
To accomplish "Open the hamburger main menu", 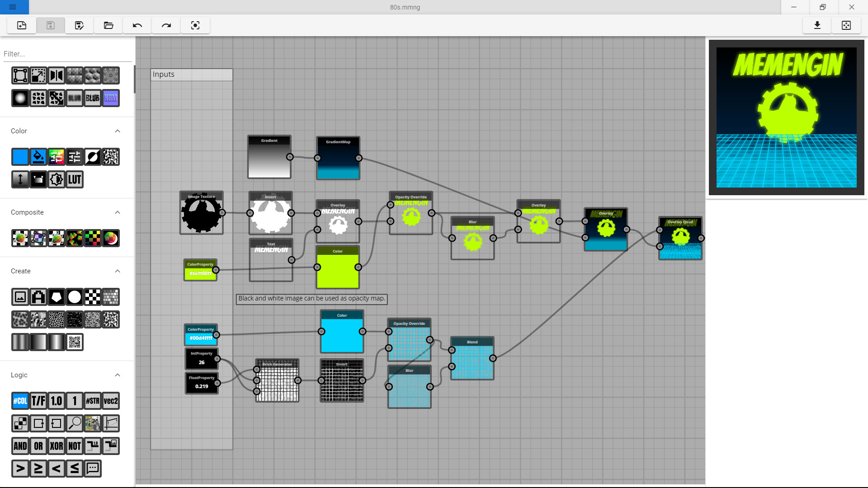I will (13, 7).
